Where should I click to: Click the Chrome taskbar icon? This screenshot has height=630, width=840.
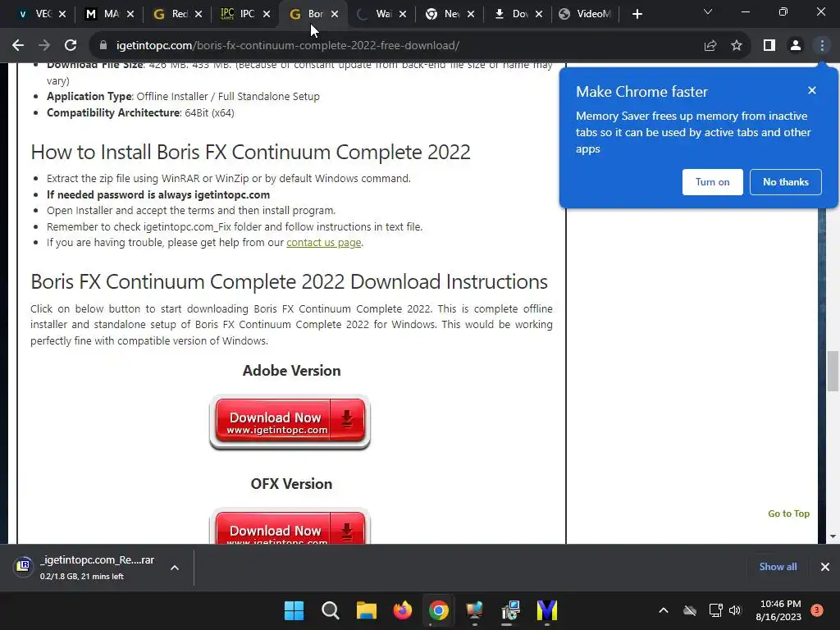(439, 610)
